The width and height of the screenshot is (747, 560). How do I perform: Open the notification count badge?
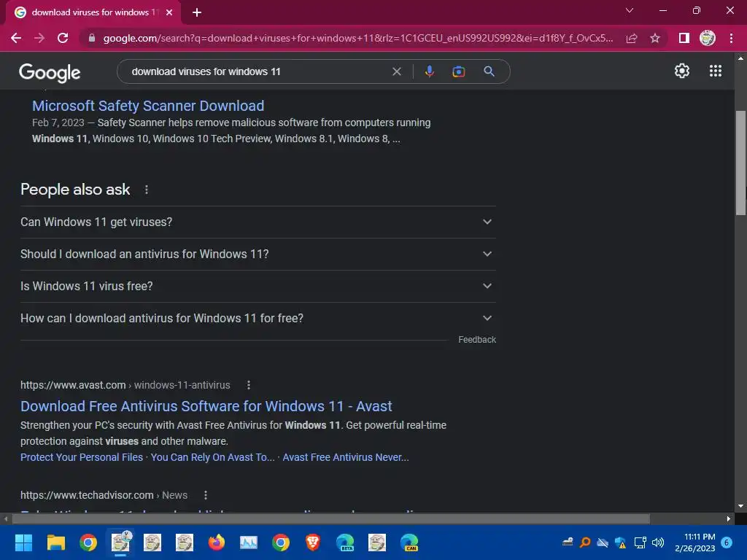(x=727, y=542)
